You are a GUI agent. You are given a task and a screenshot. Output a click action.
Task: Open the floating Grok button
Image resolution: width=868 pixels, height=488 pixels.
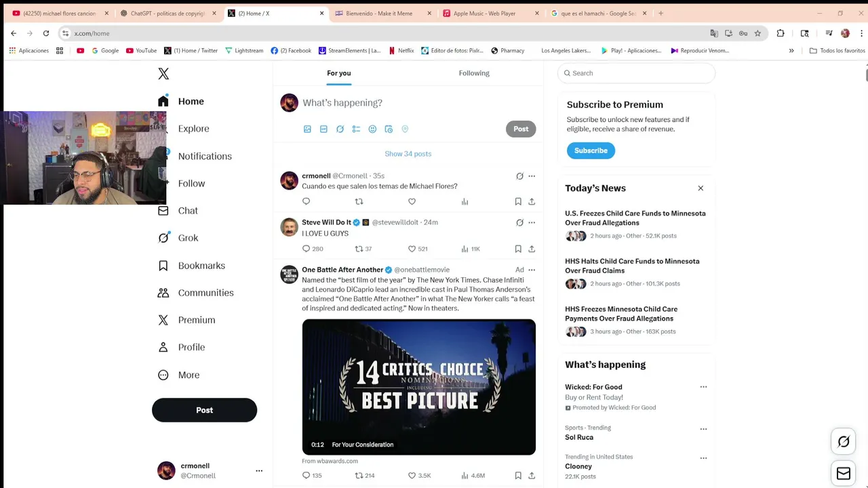[x=844, y=442]
